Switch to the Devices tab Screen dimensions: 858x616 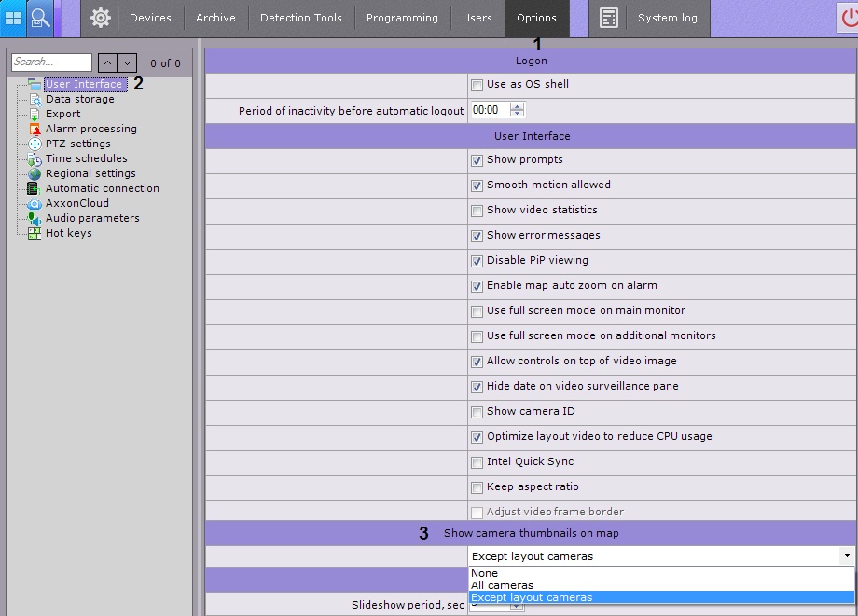coord(150,18)
